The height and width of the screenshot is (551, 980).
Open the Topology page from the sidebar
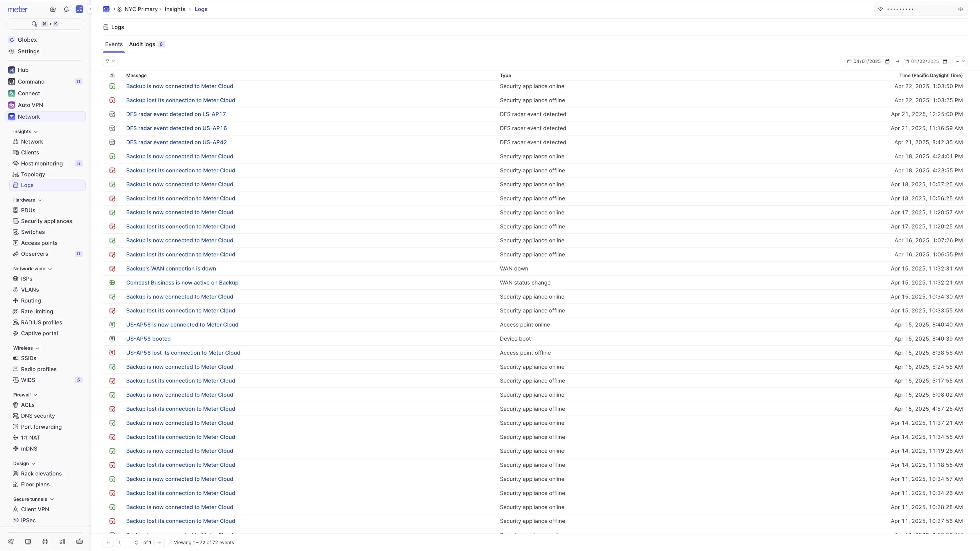(33, 174)
